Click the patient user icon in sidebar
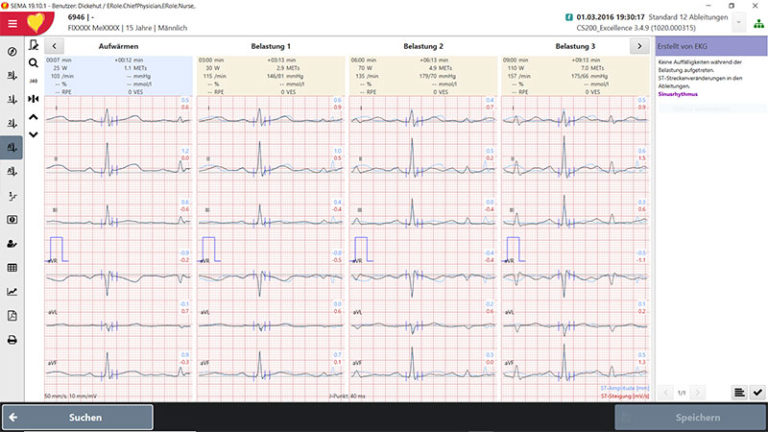 point(12,243)
